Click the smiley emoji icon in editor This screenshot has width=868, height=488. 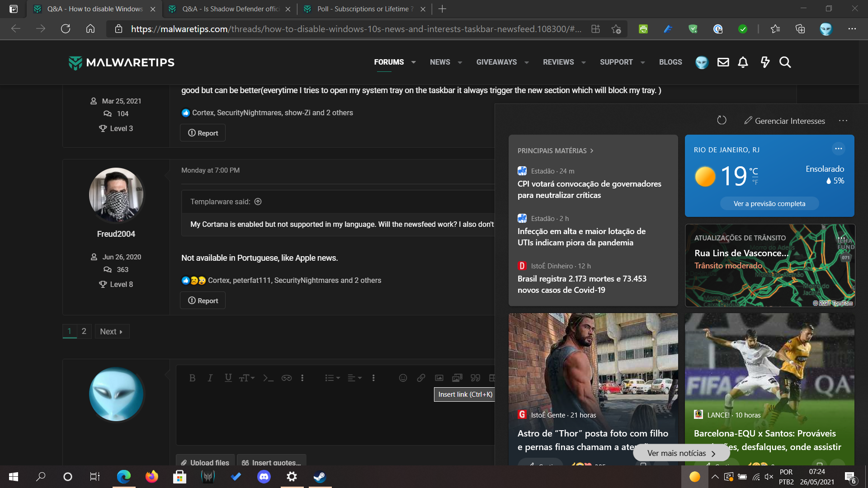pos(403,378)
